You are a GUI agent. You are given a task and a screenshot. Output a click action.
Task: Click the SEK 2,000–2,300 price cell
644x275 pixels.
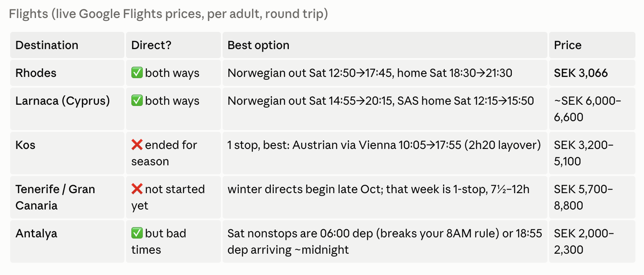coord(592,241)
